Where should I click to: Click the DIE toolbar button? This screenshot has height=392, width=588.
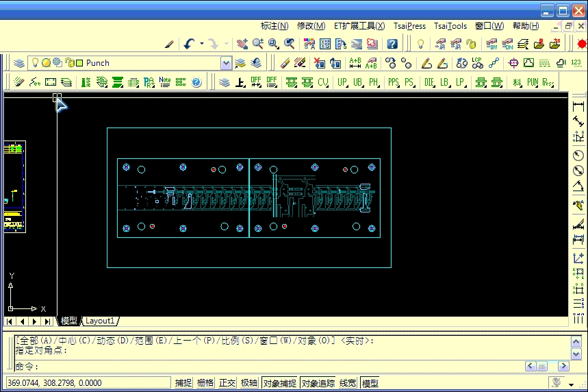pos(429,82)
